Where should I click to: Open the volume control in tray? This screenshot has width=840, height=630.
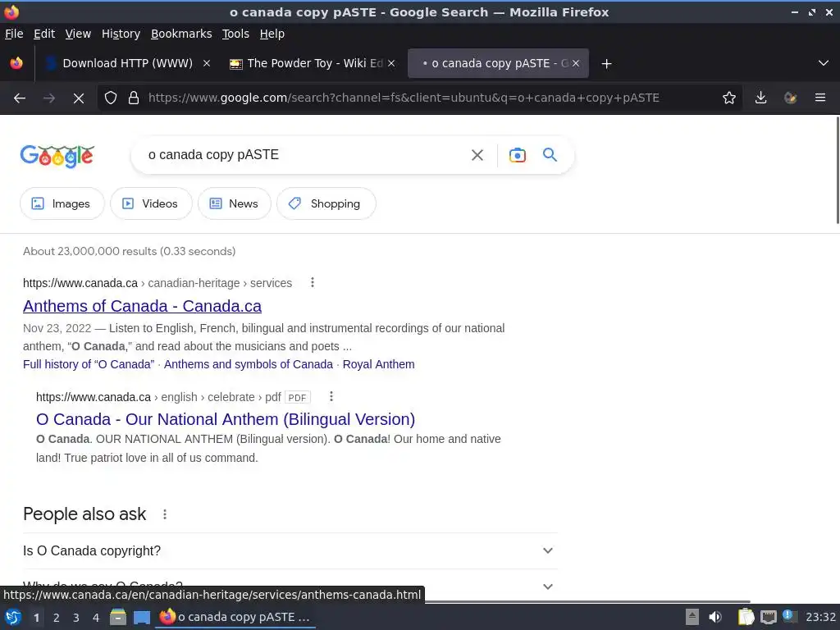click(714, 617)
